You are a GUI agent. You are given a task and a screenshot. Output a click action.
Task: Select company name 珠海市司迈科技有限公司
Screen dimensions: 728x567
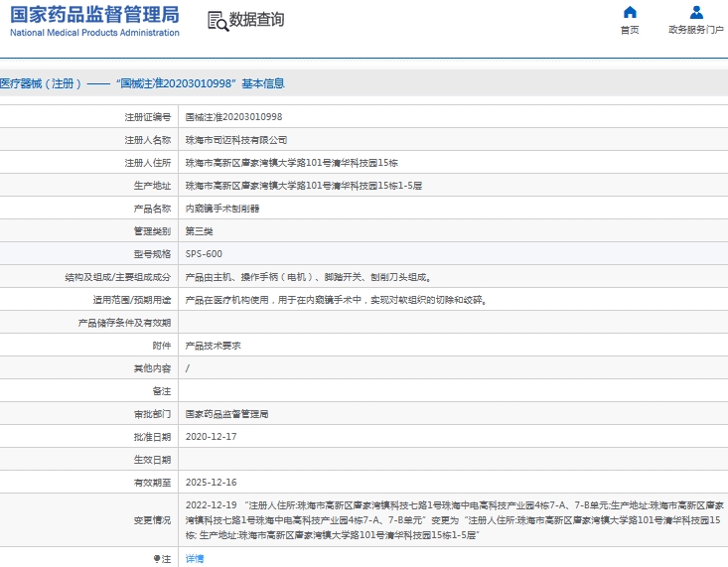pos(236,140)
